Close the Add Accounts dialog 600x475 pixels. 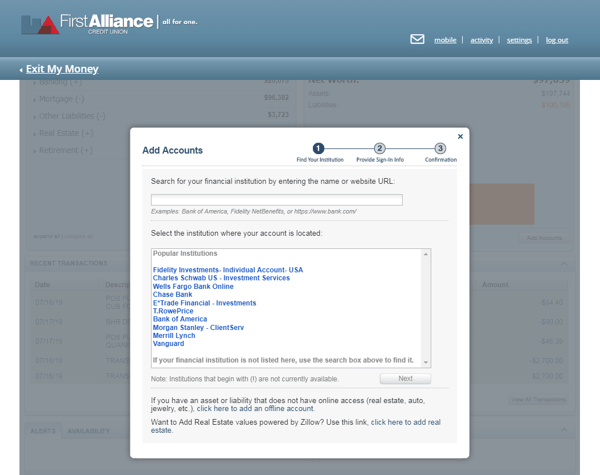460,136
